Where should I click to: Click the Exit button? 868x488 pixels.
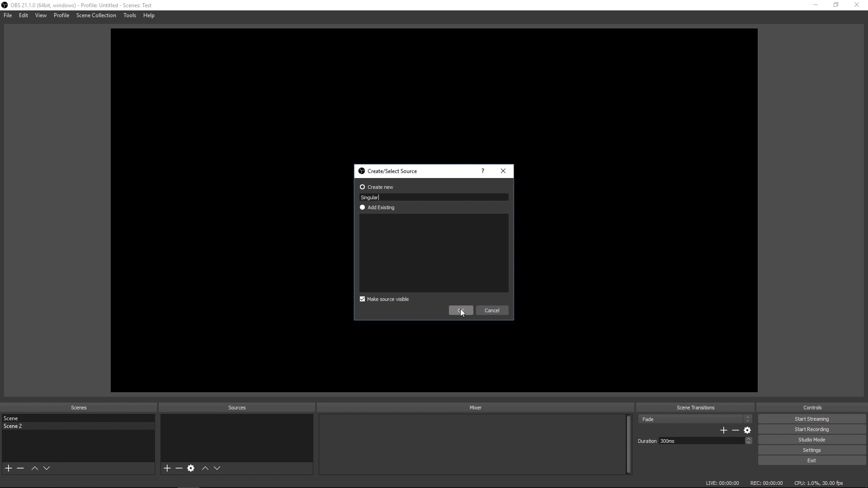[811, 461]
